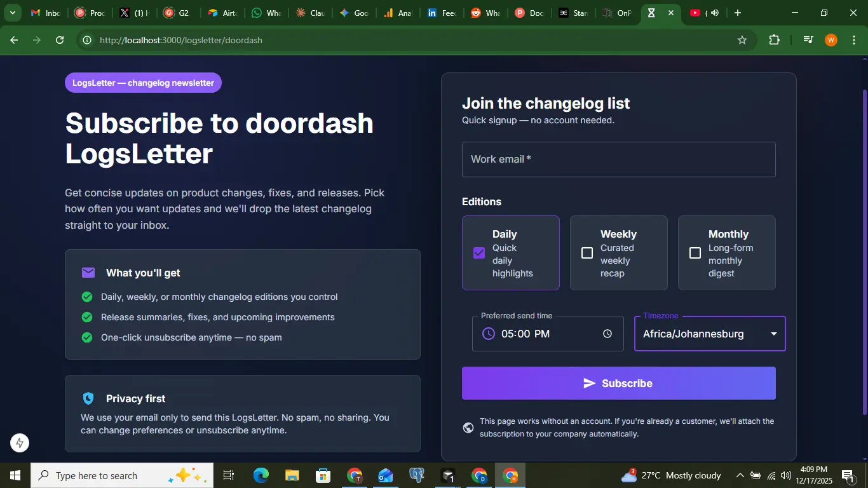The image size is (868, 488).
Task: Open the network Wi-Fi icon in tray
Action: click(x=771, y=475)
